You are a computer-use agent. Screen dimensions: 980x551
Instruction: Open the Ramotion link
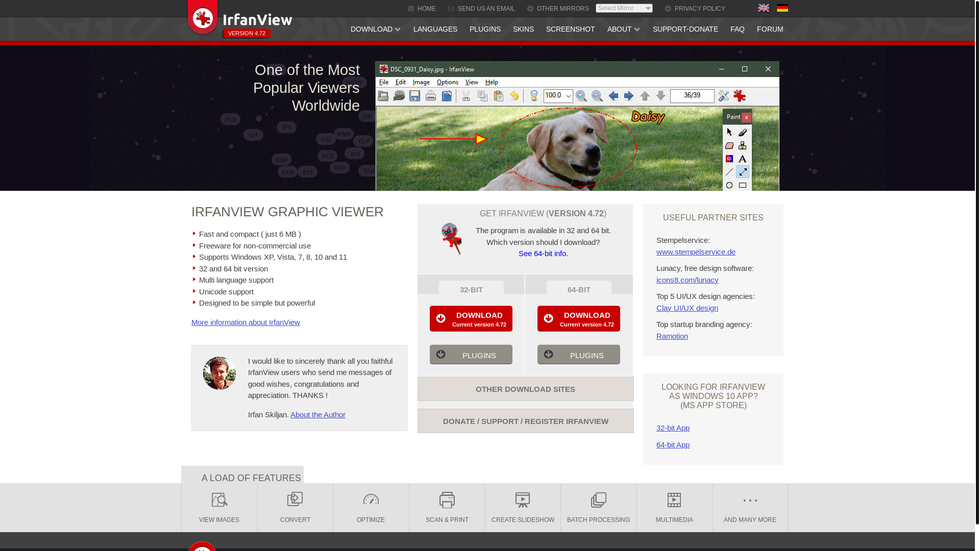pyautogui.click(x=672, y=336)
